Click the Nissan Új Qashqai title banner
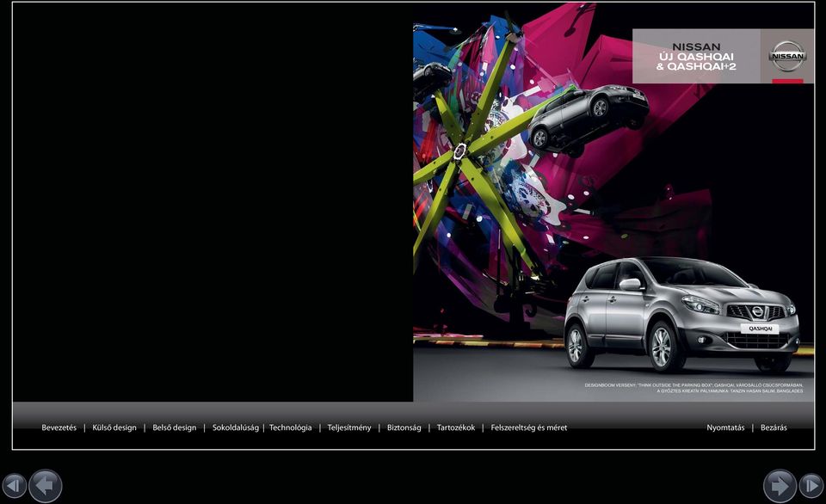 [x=696, y=57]
